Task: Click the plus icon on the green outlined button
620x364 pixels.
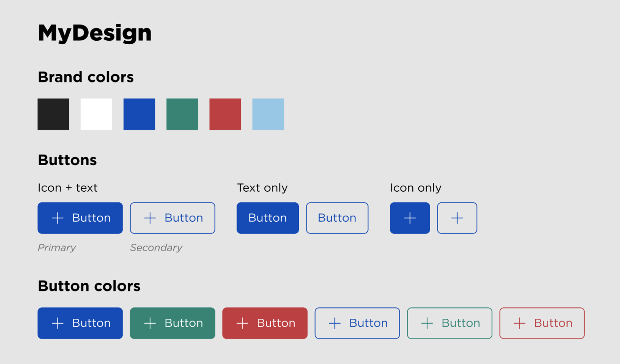Action: click(x=427, y=323)
